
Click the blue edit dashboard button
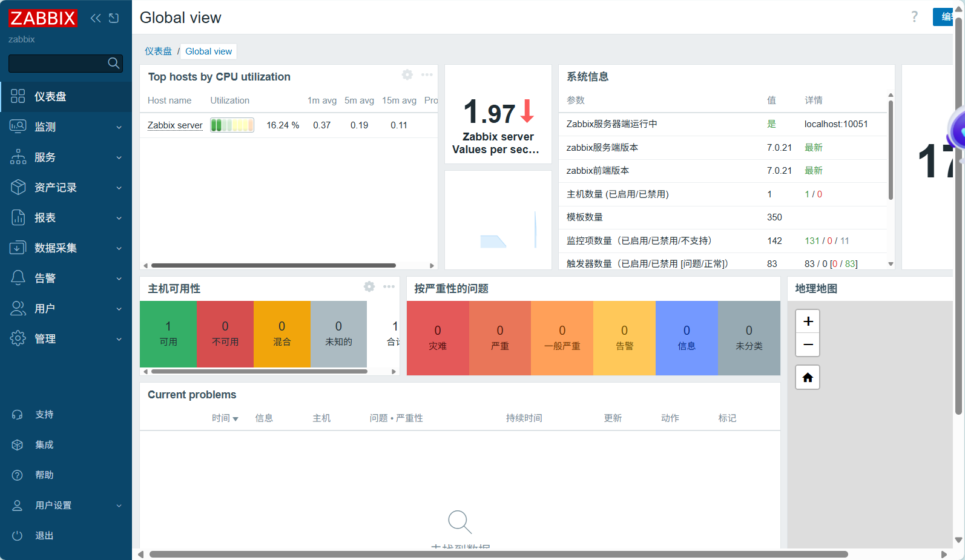[943, 17]
